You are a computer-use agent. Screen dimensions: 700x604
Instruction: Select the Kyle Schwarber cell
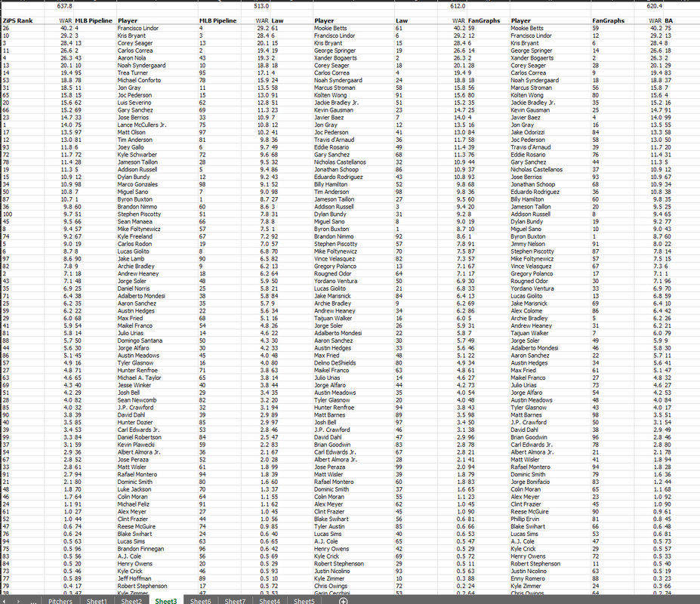click(x=157, y=155)
